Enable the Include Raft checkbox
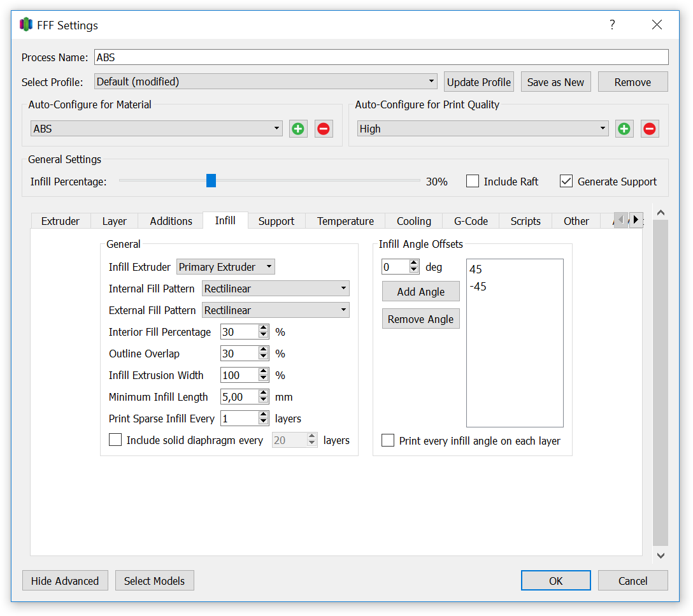693x616 pixels. [473, 181]
